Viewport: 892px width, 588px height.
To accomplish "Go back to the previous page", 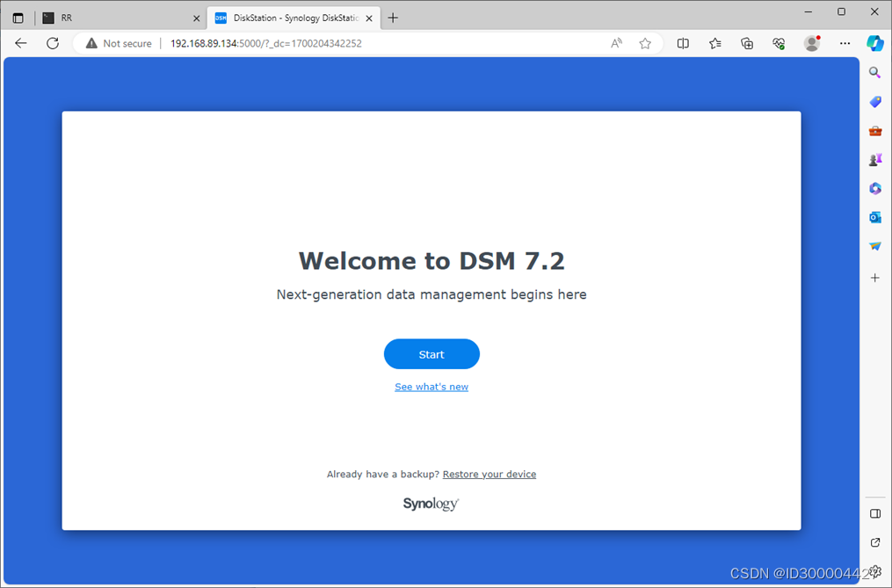I will 21,43.
